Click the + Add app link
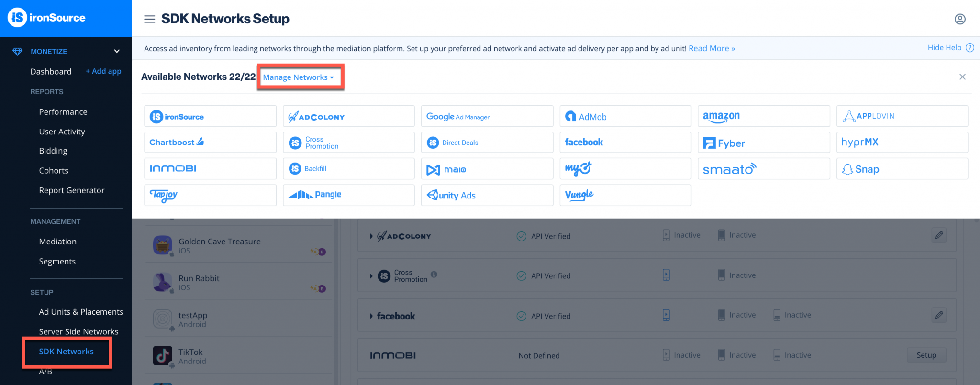 (x=103, y=71)
